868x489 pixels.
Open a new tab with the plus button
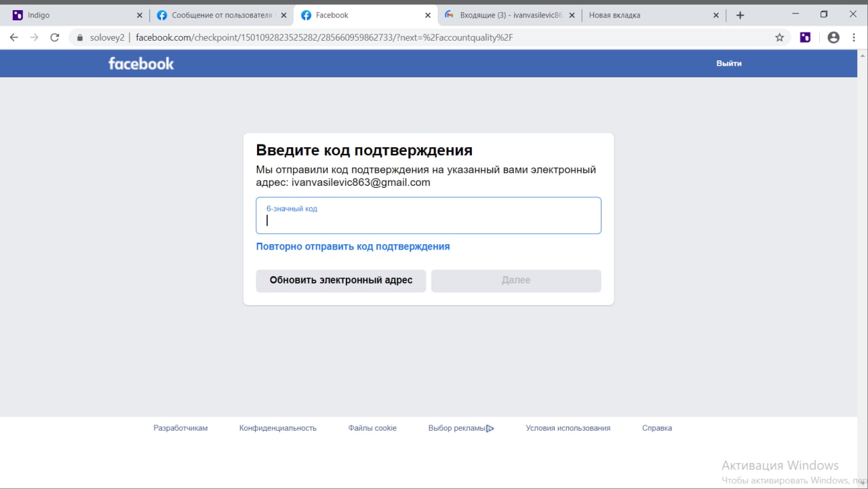click(740, 15)
